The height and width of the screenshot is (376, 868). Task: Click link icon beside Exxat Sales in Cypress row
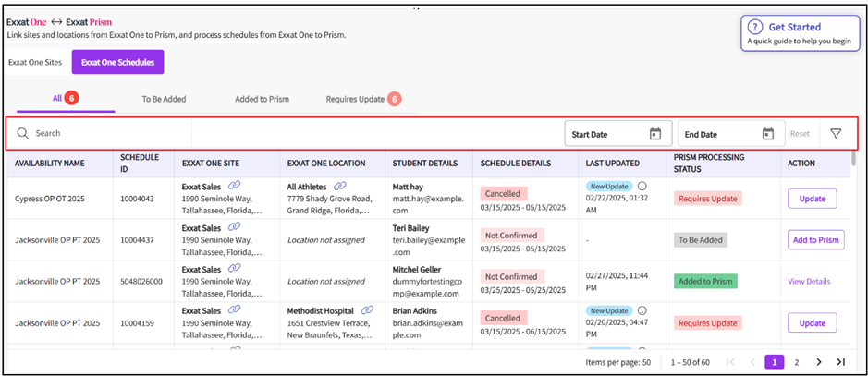(x=235, y=186)
